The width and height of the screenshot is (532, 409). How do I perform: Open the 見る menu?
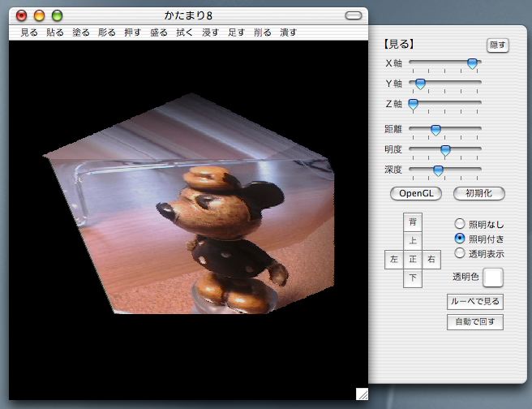click(29, 32)
